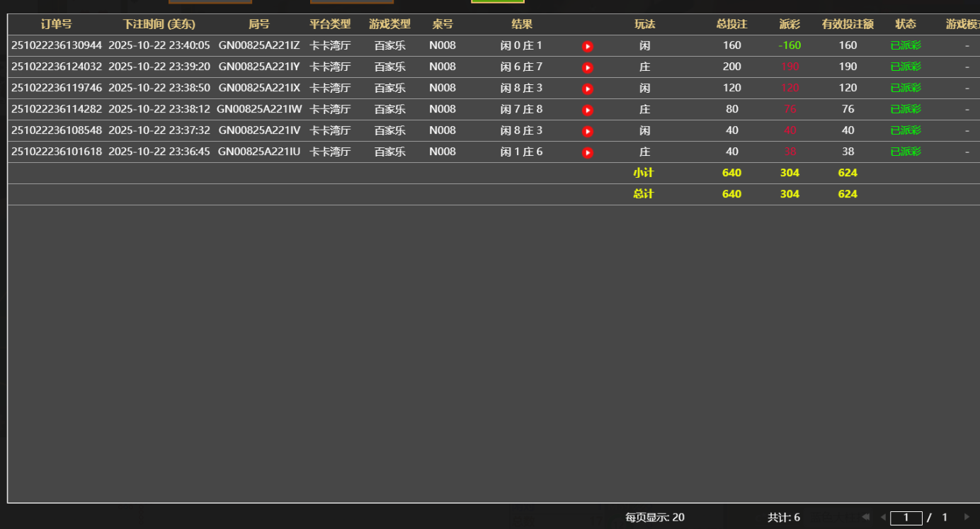Play replay on the 闲1庄6 result row
The image size is (980, 529).
coord(587,152)
